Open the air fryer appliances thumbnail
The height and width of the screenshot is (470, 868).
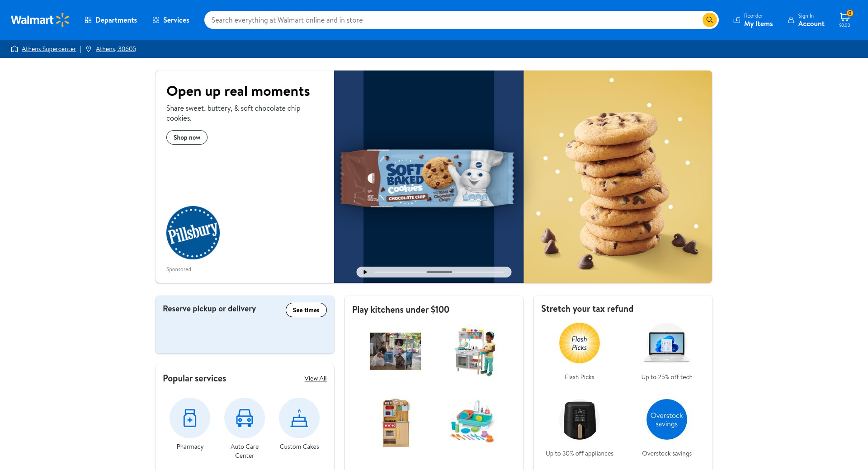click(x=580, y=420)
